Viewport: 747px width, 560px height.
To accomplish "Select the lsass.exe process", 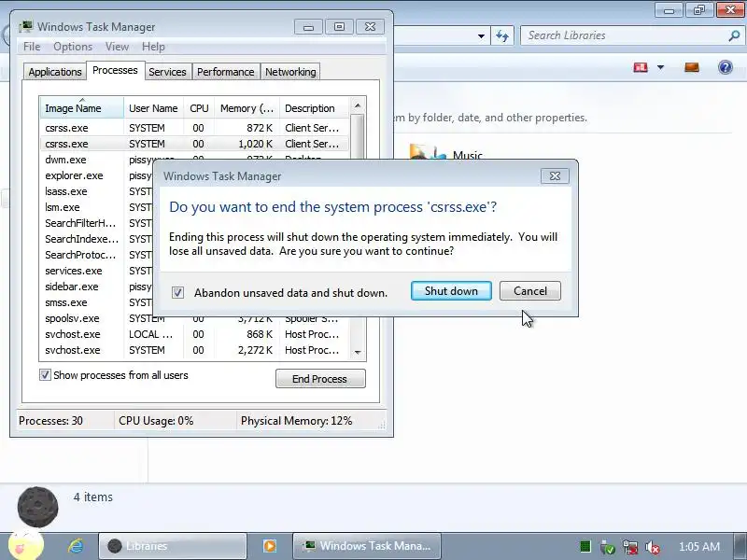I will click(x=97, y=191).
